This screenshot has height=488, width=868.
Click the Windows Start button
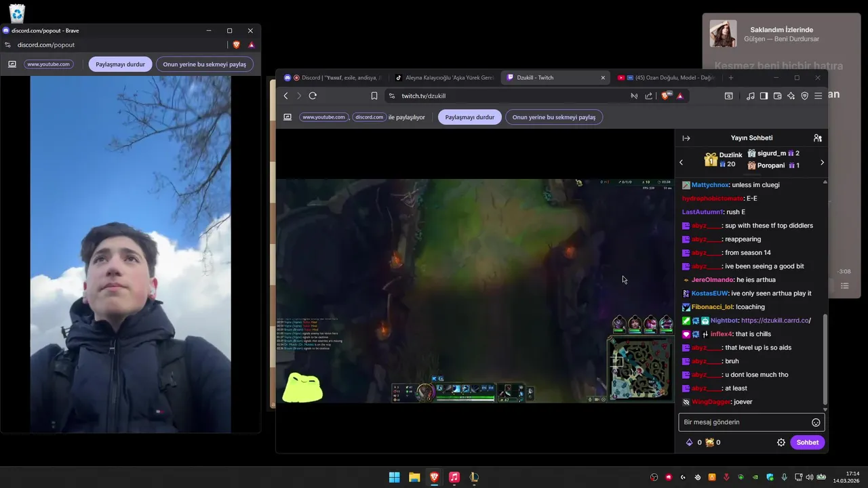click(x=394, y=477)
